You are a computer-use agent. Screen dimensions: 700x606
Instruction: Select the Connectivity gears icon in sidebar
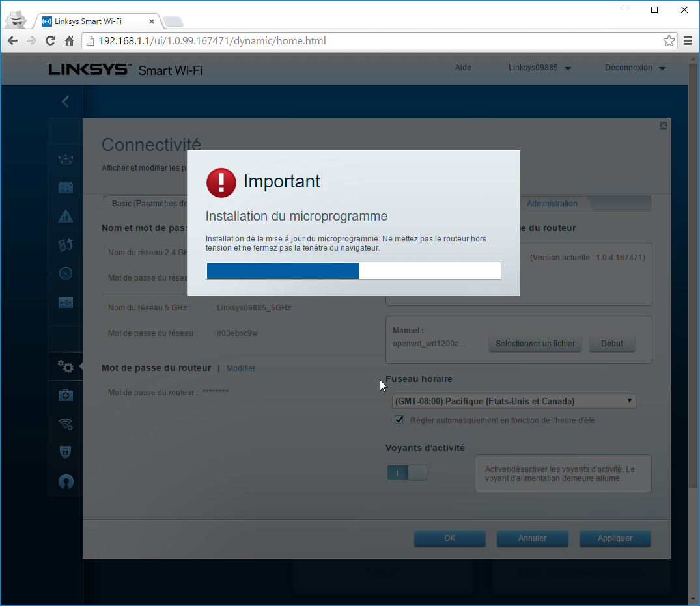click(66, 366)
